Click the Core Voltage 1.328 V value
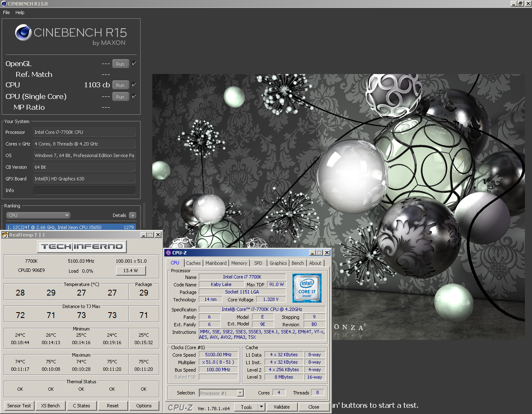Screen dimensions: 532x414 click(x=271, y=299)
